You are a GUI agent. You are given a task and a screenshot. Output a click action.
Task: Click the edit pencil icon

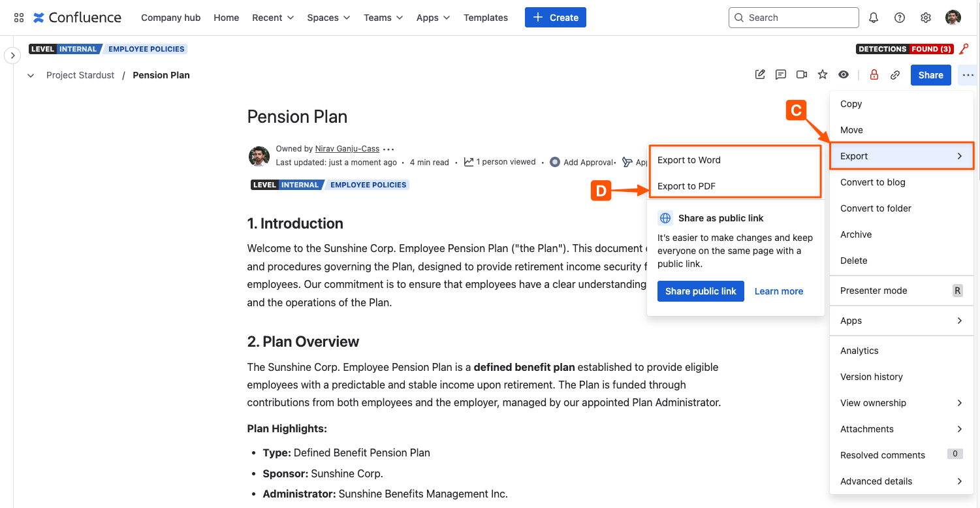pos(760,74)
